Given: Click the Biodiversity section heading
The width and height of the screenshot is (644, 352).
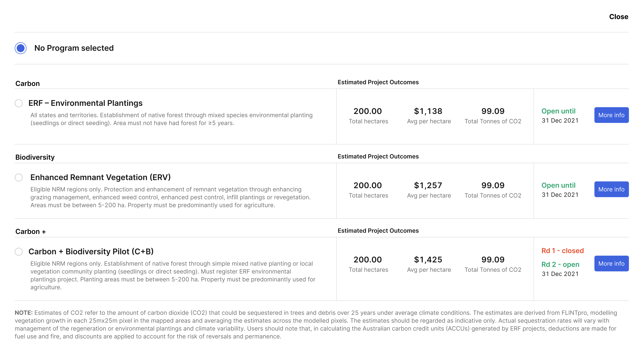Looking at the screenshot, I should 35,157.
